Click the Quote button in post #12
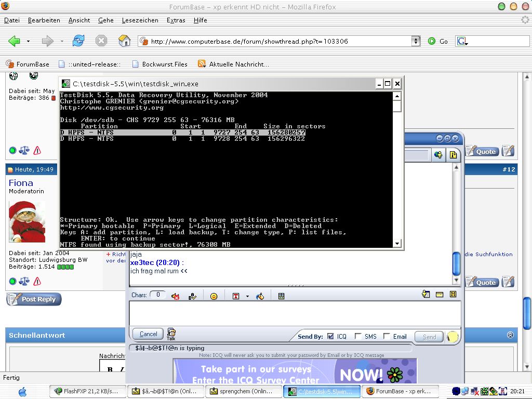 click(482, 282)
